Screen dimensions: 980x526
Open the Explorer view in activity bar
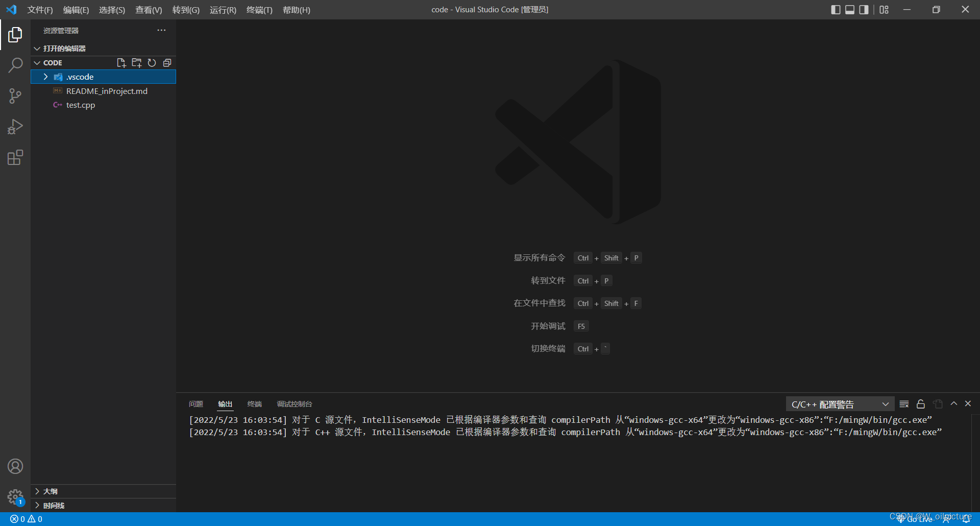click(15, 35)
